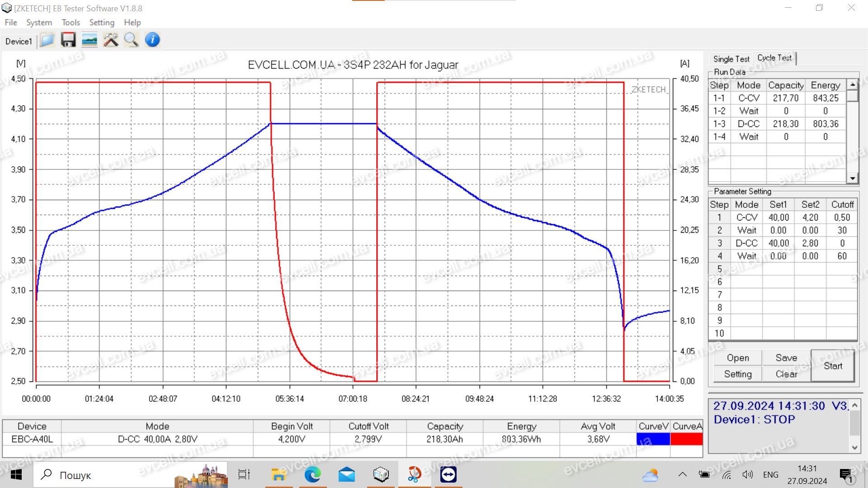Screen dimensions: 868x488
Task: Click Run Data energy 803,36
Action: 826,124
